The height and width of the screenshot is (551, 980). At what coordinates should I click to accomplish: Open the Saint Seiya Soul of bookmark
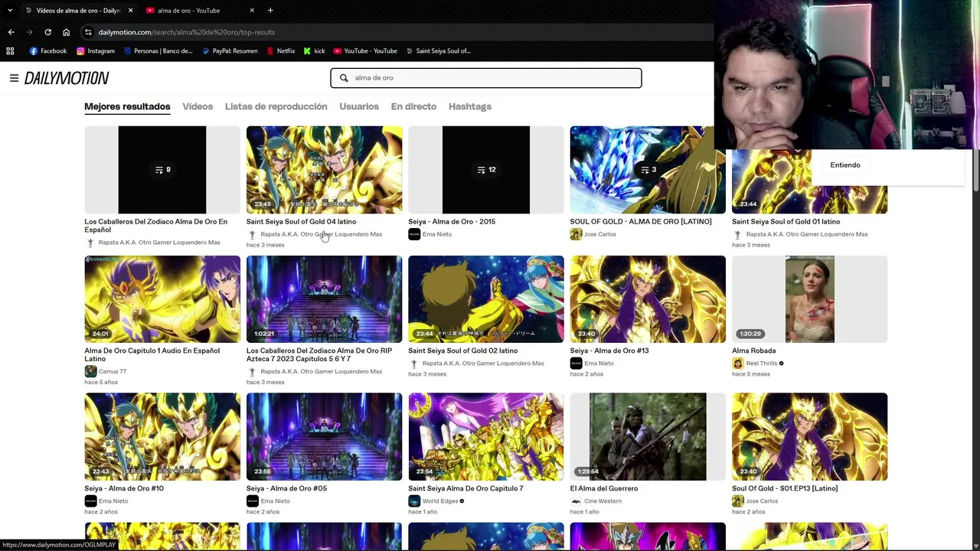coord(438,51)
